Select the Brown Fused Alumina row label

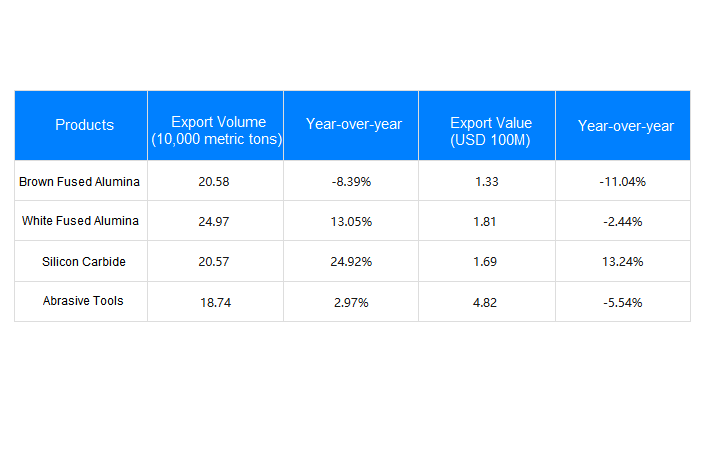(81, 180)
